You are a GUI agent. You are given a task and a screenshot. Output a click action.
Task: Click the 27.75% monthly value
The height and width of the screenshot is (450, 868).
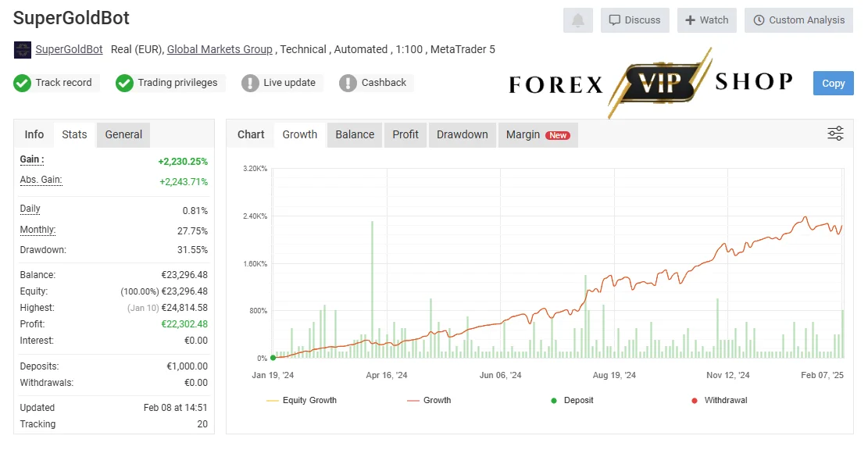pos(193,230)
